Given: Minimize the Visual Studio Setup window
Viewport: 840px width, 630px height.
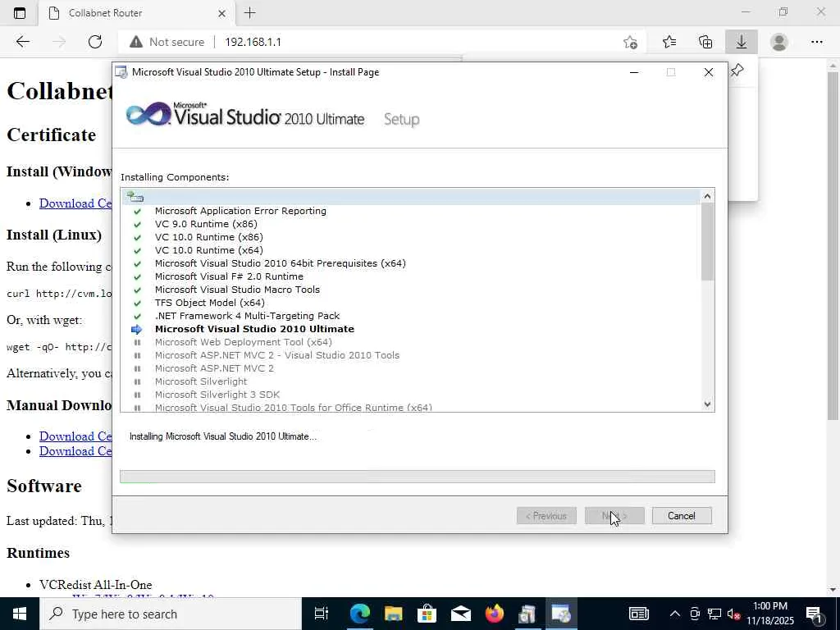Looking at the screenshot, I should (x=634, y=72).
